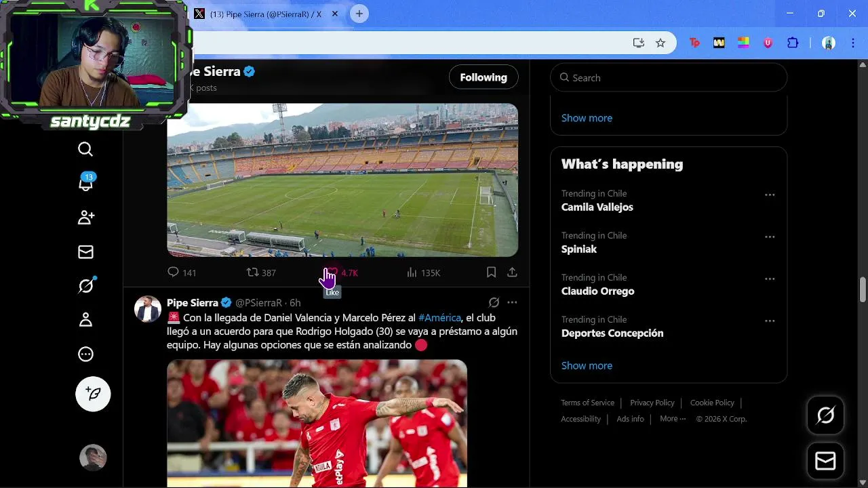Click the black W extension icon
Screen dimensions: 868x488
(x=719, y=43)
